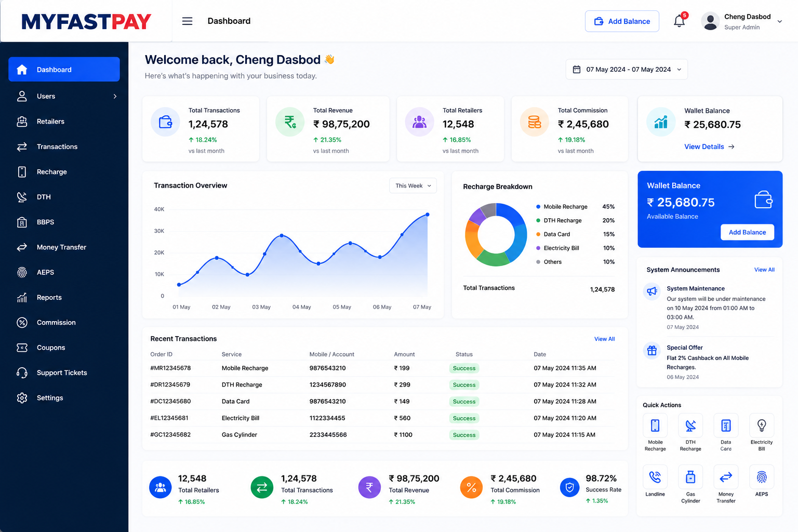Image resolution: width=798 pixels, height=532 pixels.
Task: Open the This Week period dropdown
Action: tap(413, 185)
